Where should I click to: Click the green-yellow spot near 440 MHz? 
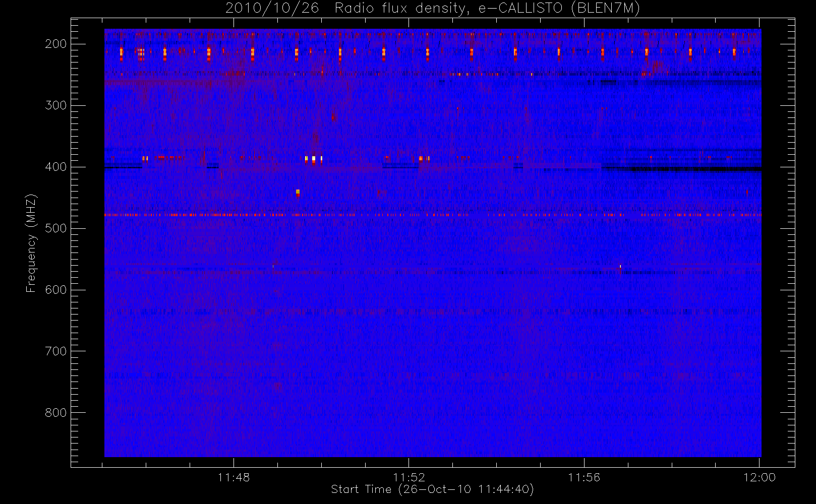click(298, 192)
